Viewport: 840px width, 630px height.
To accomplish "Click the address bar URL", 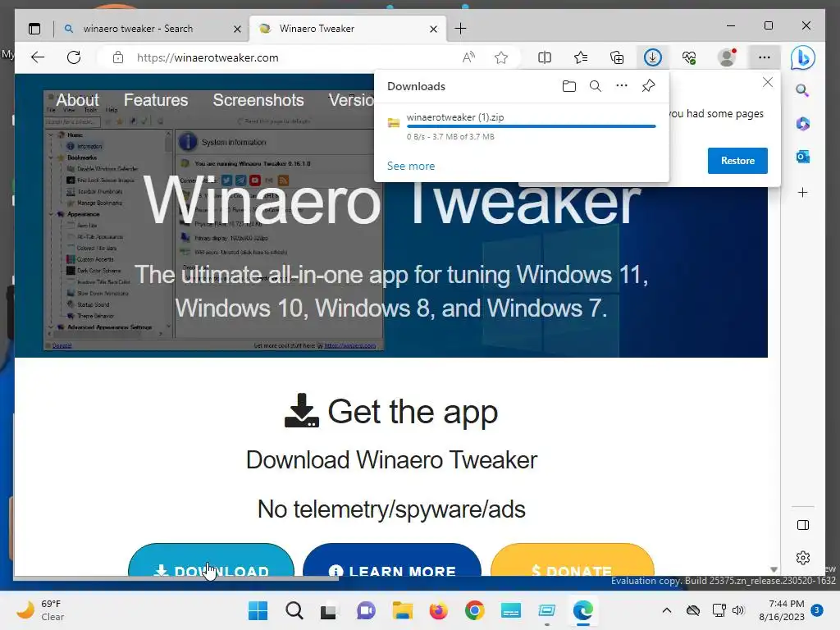I will coord(208,58).
